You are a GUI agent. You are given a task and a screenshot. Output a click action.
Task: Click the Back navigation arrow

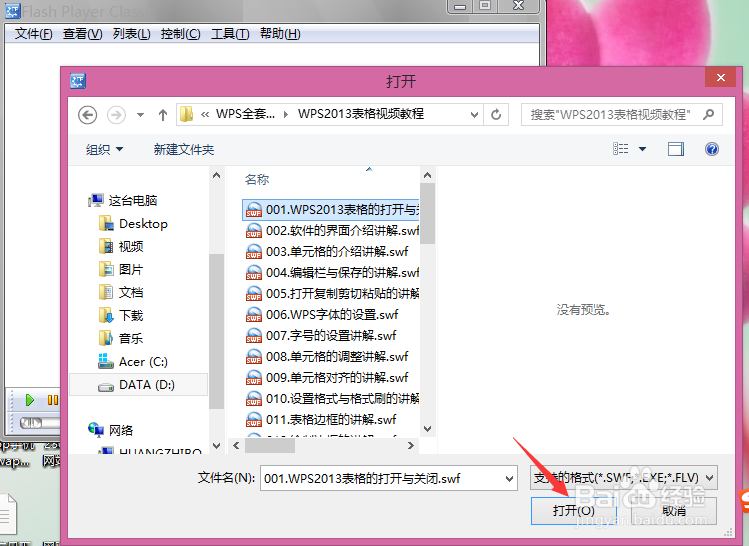point(87,115)
